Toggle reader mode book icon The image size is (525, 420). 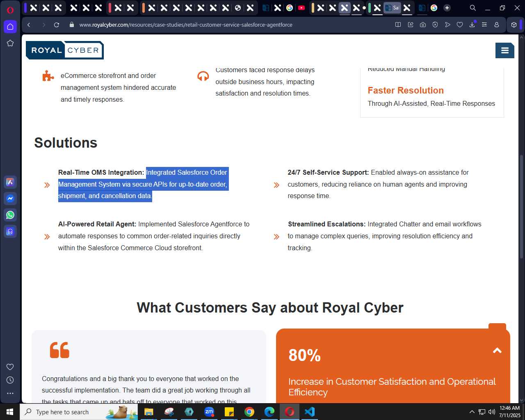tap(398, 25)
